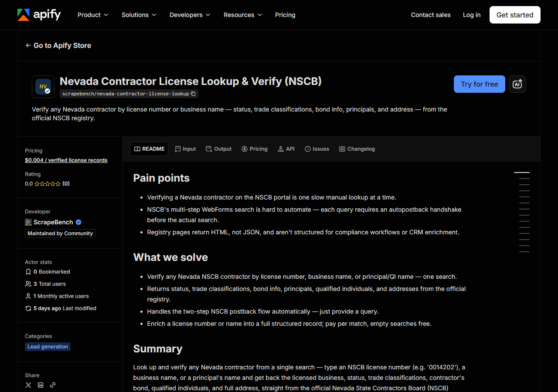Click Contact sales link

431,15
